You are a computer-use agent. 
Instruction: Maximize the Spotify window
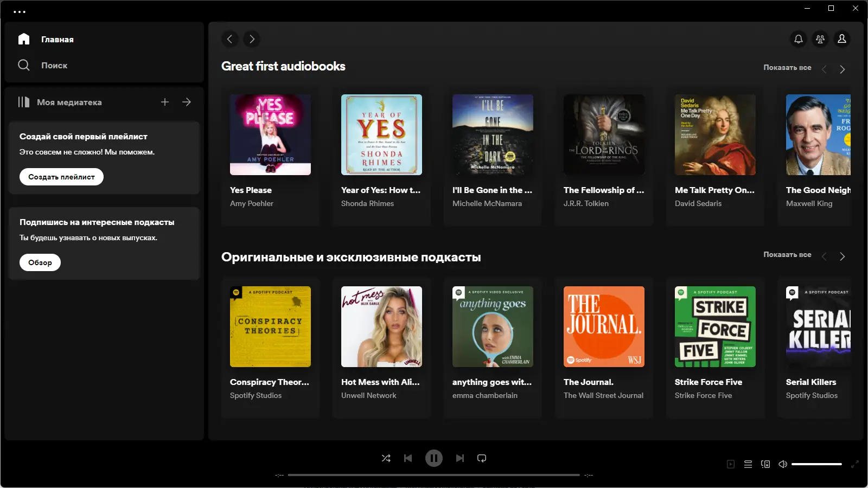831,8
